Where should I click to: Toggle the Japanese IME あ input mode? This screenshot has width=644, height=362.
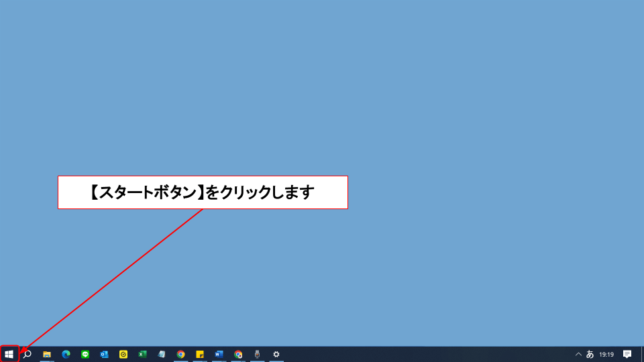click(590, 354)
